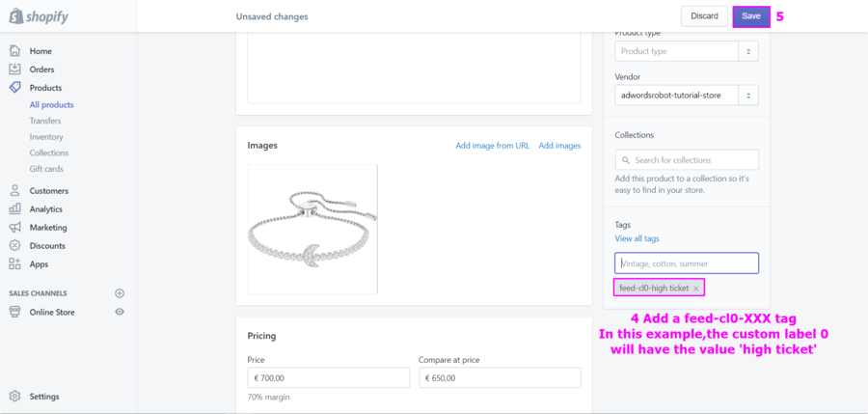Click Add image from URL link
The width and height of the screenshot is (868, 414).
tap(492, 146)
